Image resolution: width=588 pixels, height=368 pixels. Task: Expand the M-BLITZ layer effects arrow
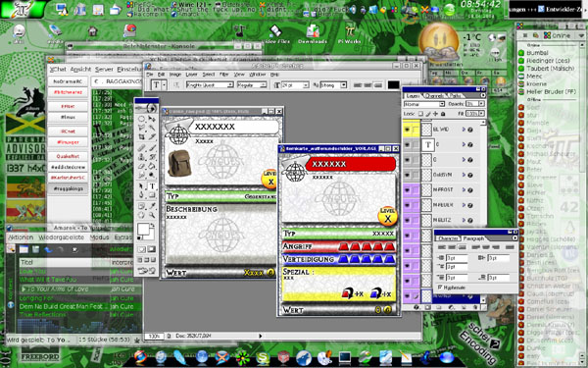tap(464, 220)
